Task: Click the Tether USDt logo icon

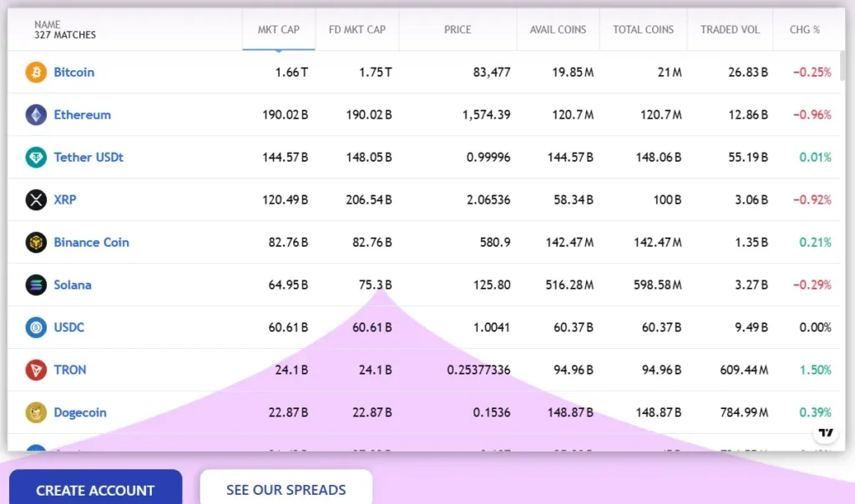Action: point(36,158)
